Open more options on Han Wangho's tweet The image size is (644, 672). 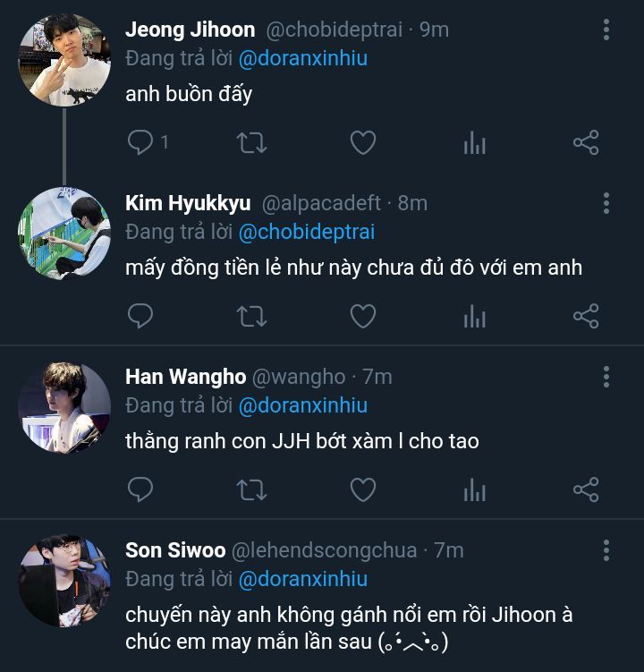click(x=606, y=378)
